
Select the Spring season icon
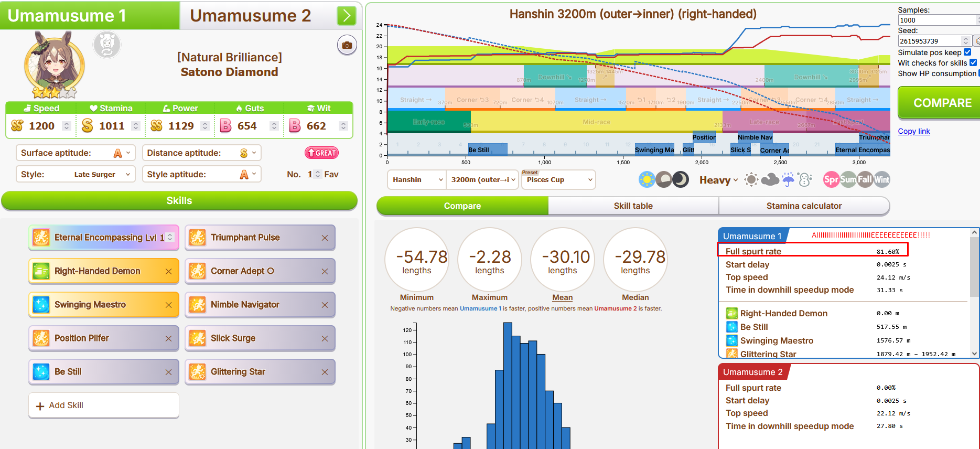point(831,180)
